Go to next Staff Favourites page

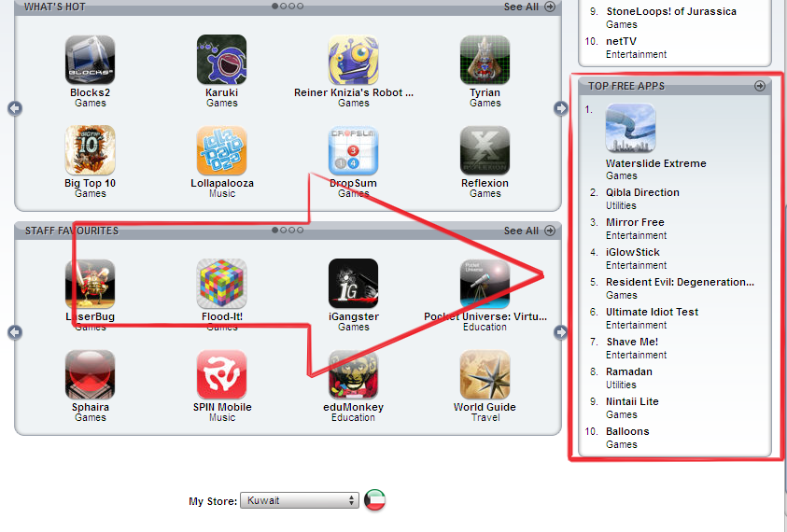561,331
